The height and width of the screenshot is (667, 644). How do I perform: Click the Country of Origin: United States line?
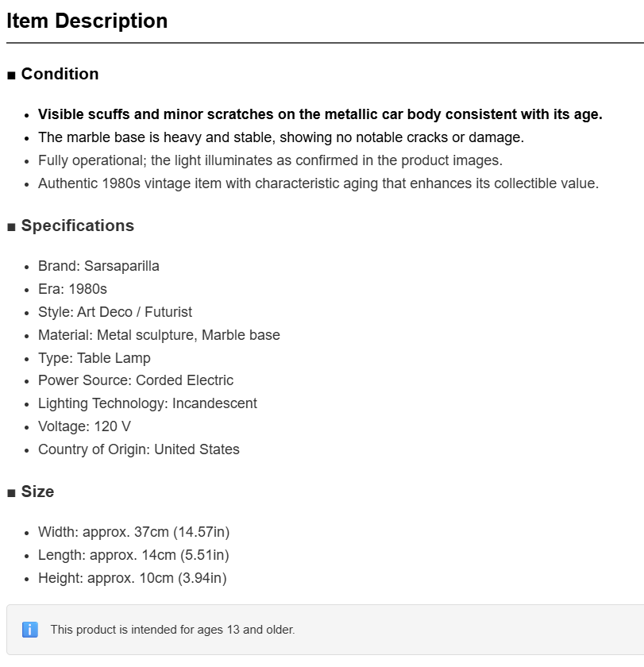139,449
